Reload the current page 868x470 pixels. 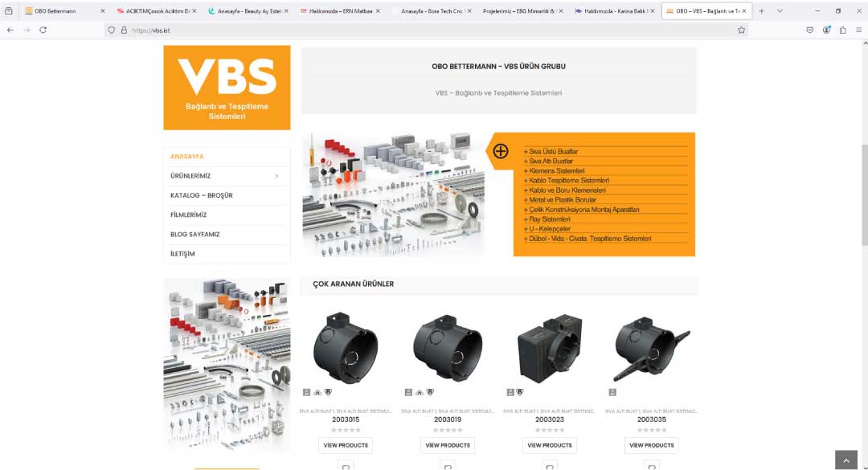(x=43, y=30)
